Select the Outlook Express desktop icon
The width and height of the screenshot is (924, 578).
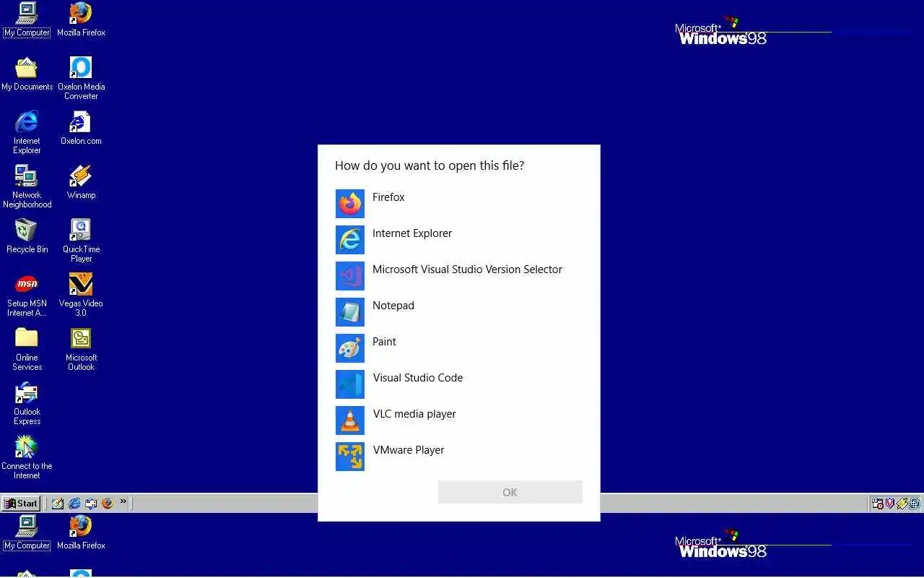click(27, 403)
